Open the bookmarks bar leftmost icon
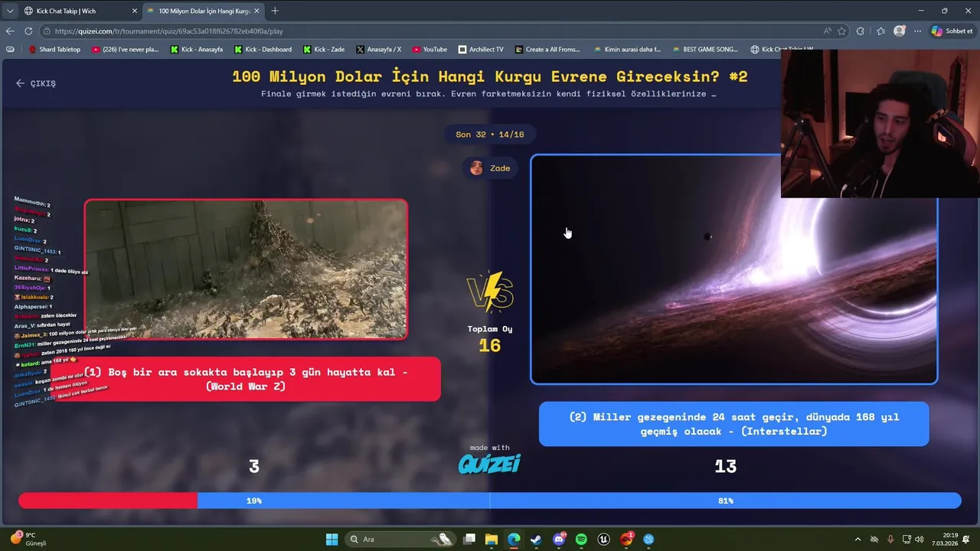The image size is (980, 551). 10,49
